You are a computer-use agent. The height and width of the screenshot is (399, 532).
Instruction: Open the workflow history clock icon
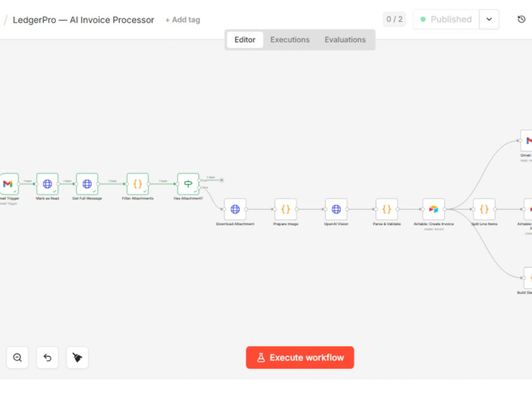coord(521,19)
